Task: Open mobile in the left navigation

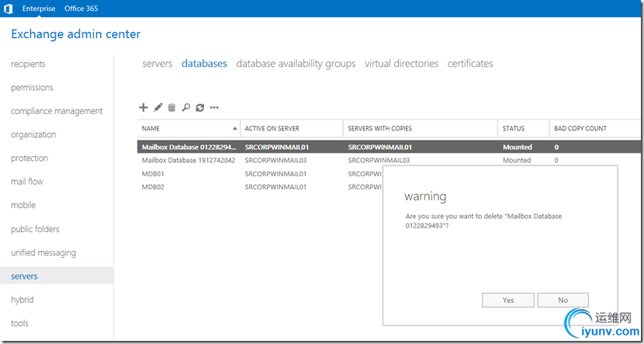Action: 23,205
